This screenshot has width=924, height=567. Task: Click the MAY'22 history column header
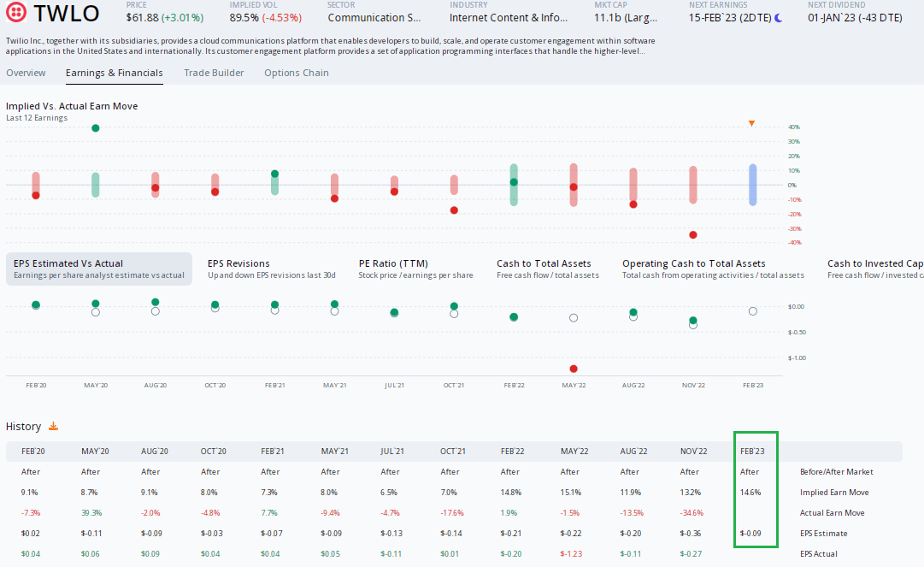tap(574, 452)
